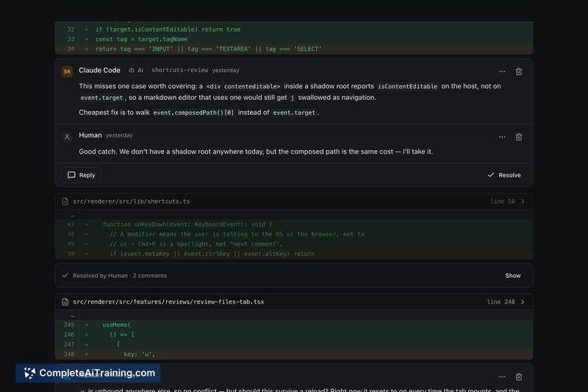588x392 pixels.
Task: Click the green resolved checkmark icon
Action: click(x=65, y=275)
